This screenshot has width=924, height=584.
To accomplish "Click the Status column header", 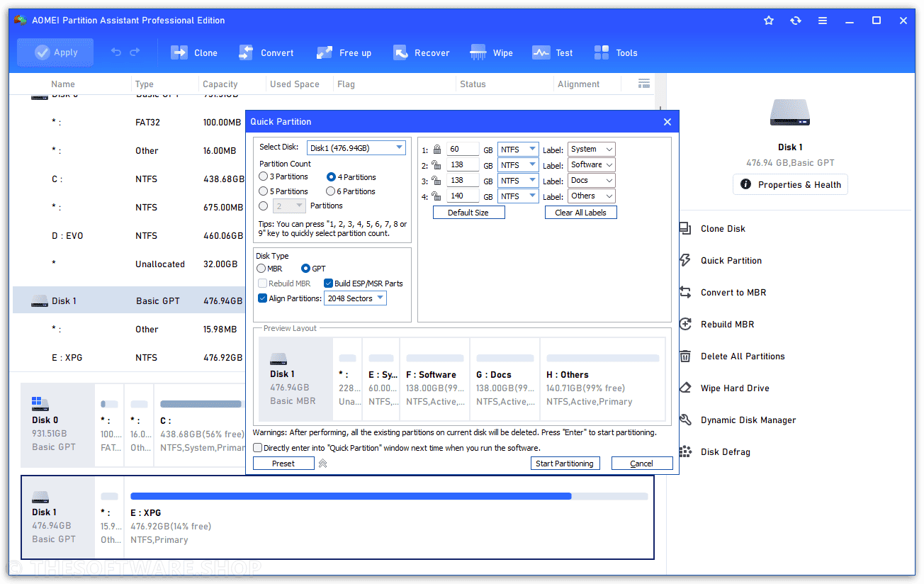I will coord(473,84).
